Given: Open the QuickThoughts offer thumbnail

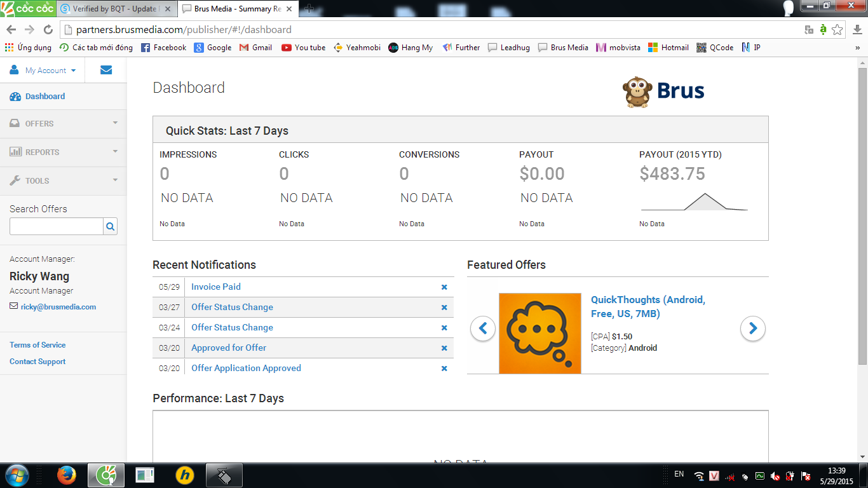Looking at the screenshot, I should point(540,333).
